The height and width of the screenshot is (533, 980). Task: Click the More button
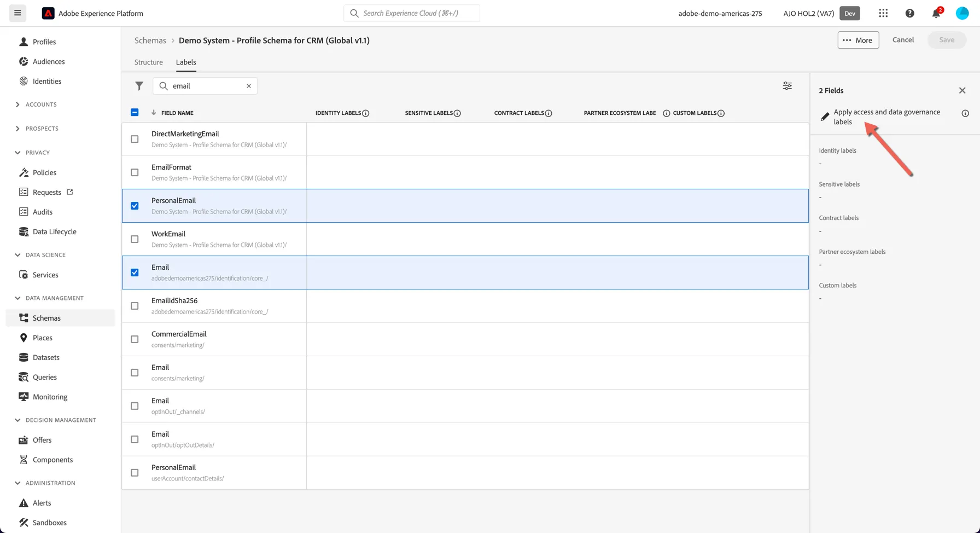click(x=858, y=40)
